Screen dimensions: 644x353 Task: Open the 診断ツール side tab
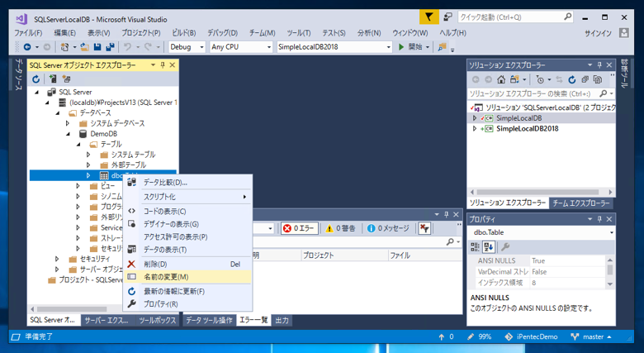click(624, 74)
